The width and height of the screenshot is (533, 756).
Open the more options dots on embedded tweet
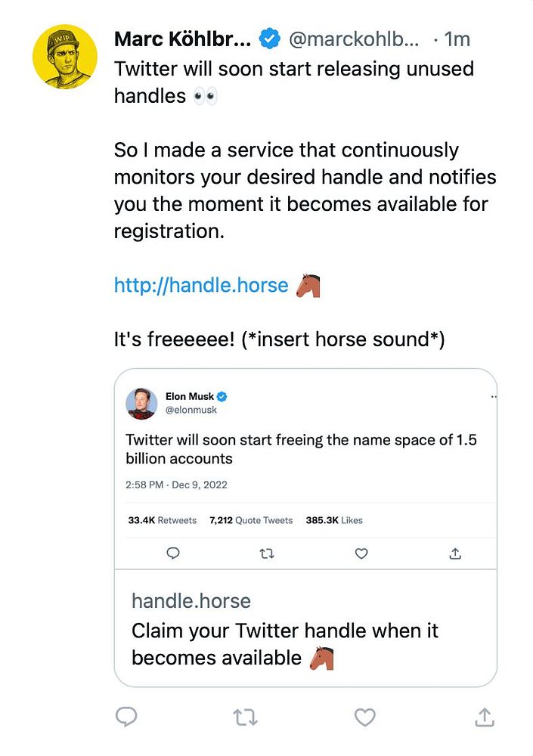(494, 396)
